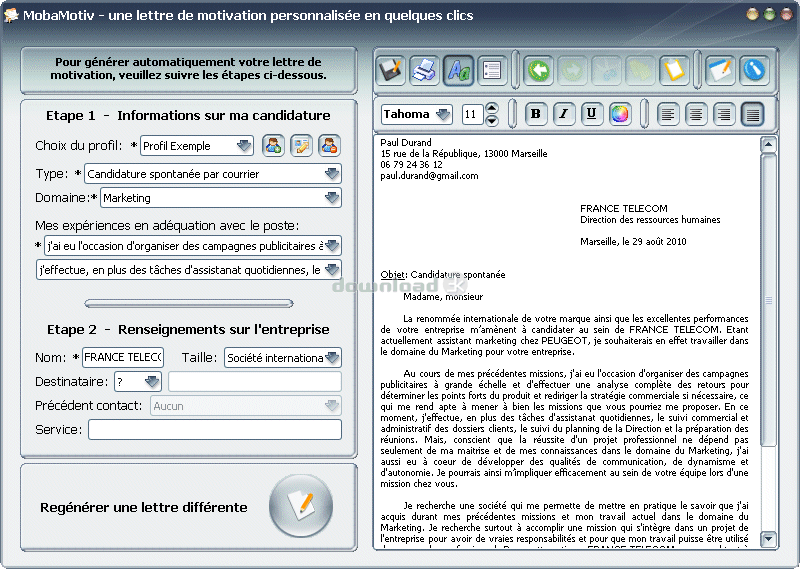Click the Service text field

point(215,430)
